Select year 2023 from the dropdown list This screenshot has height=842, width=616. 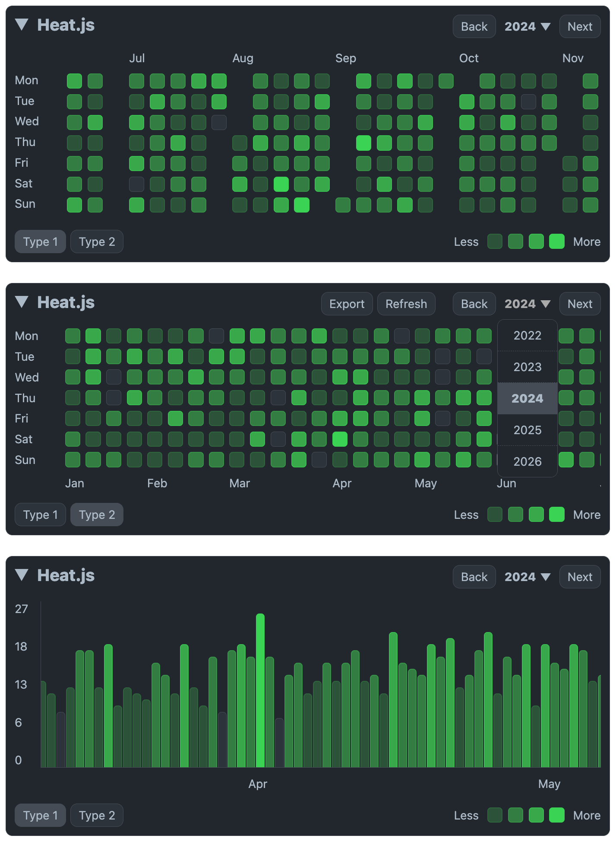(528, 367)
